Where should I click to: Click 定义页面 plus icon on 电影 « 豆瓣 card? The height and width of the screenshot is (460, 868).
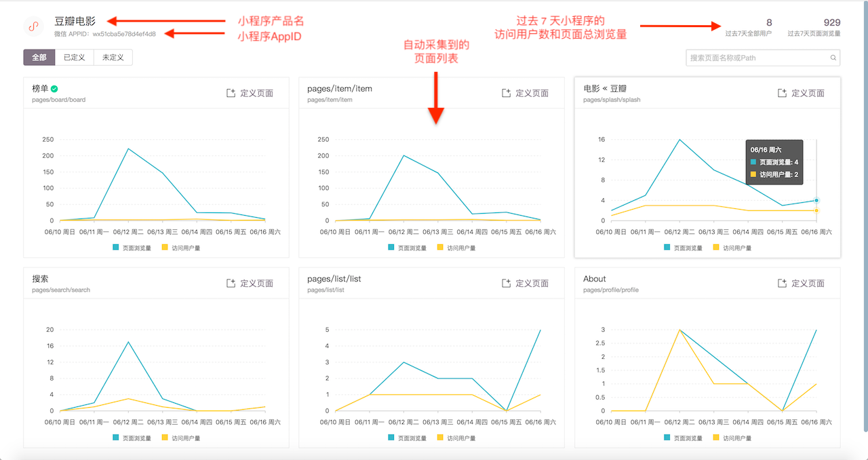tap(782, 93)
